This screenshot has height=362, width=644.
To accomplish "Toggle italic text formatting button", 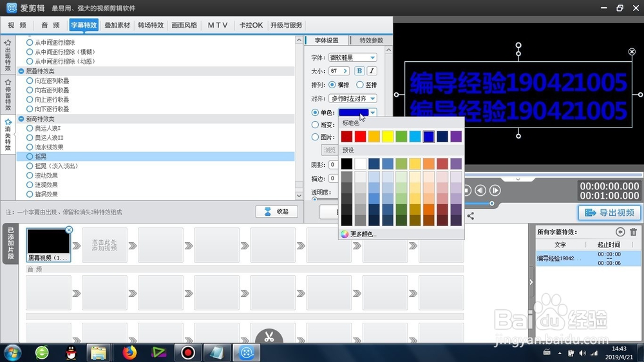I will (372, 71).
